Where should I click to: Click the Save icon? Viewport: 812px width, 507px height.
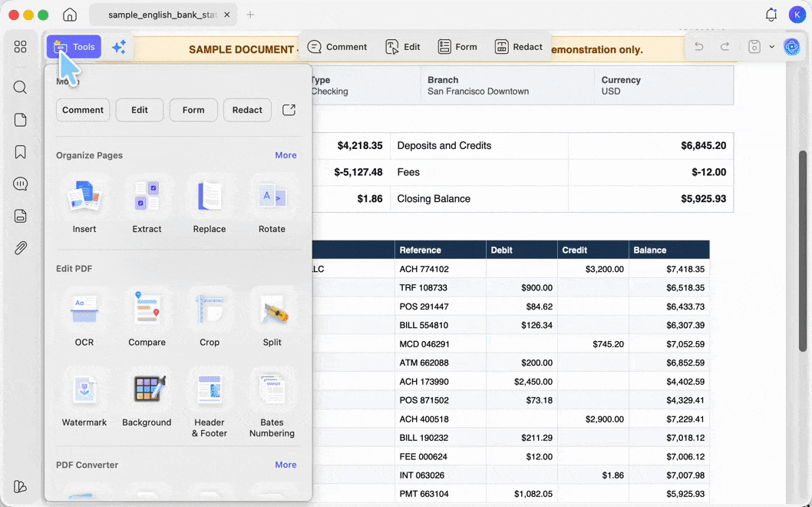pos(754,47)
